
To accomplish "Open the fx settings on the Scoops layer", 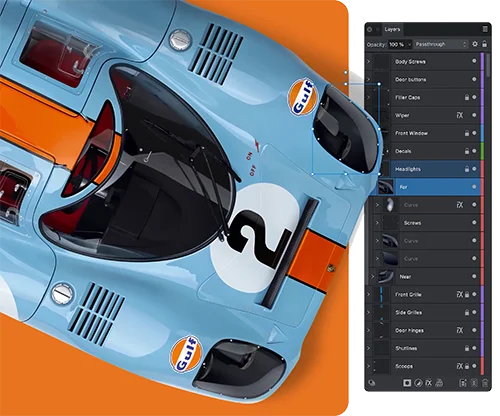I will click(460, 366).
